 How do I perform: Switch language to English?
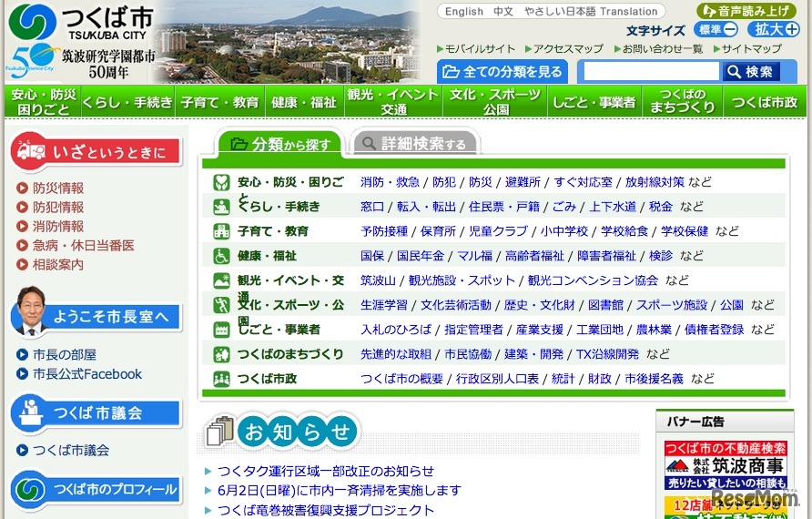[x=463, y=12]
